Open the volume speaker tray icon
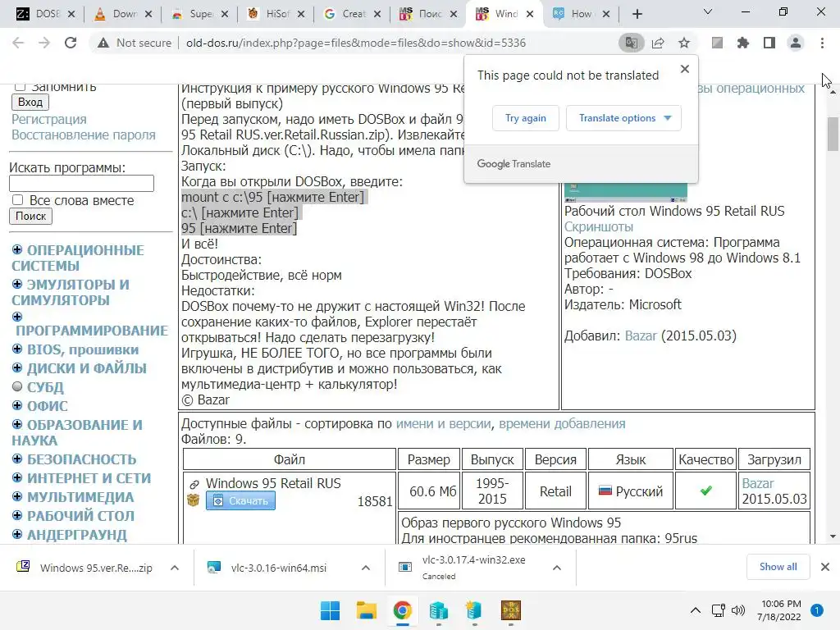 point(738,610)
